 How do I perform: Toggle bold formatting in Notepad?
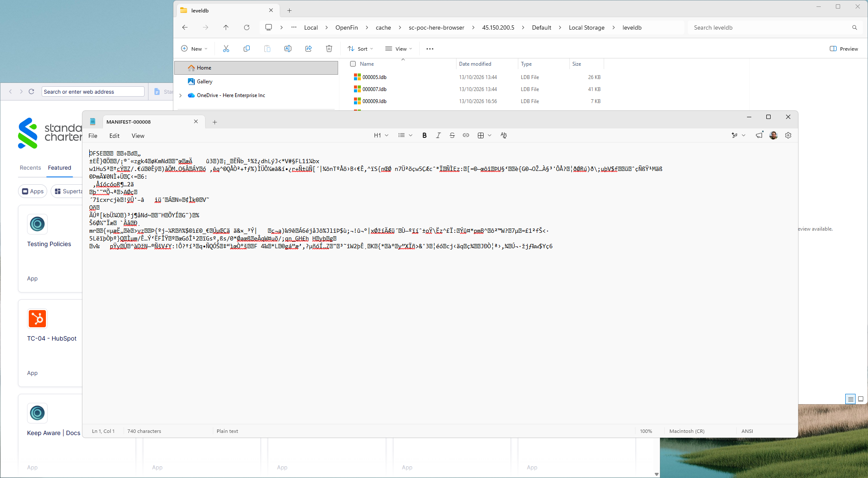click(x=424, y=135)
